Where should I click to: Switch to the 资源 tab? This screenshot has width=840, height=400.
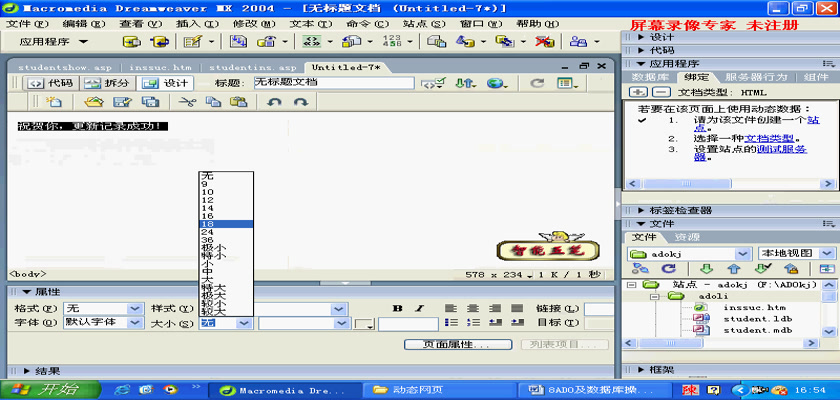click(687, 237)
